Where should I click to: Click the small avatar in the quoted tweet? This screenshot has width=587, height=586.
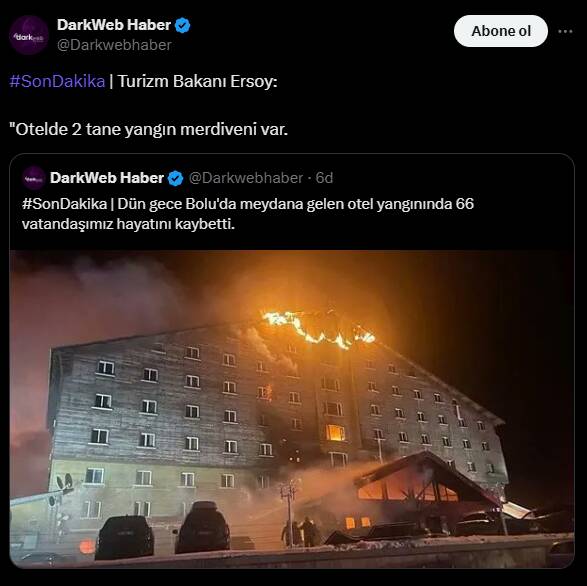click(x=34, y=178)
